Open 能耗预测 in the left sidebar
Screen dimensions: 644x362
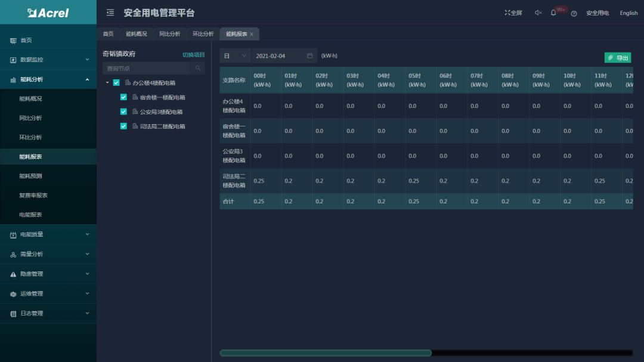[x=30, y=176]
